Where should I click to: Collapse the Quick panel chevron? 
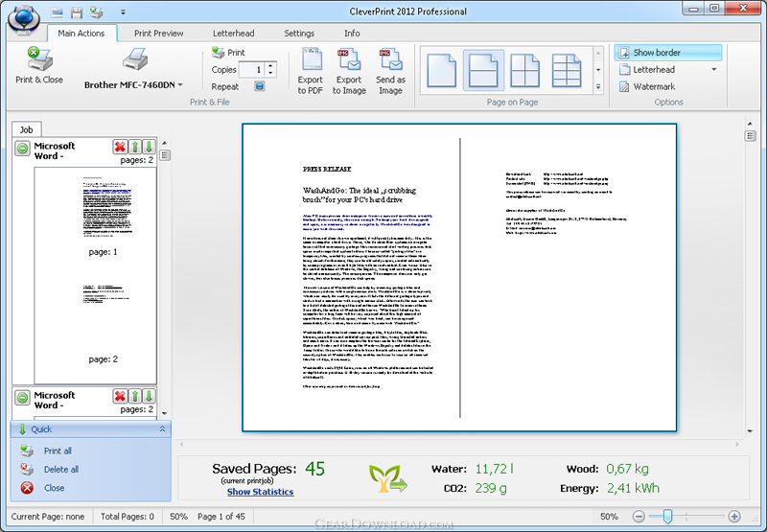click(162, 428)
